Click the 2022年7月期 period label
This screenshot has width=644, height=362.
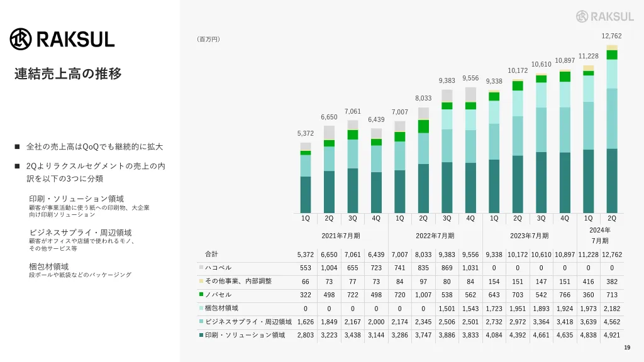coord(435,236)
